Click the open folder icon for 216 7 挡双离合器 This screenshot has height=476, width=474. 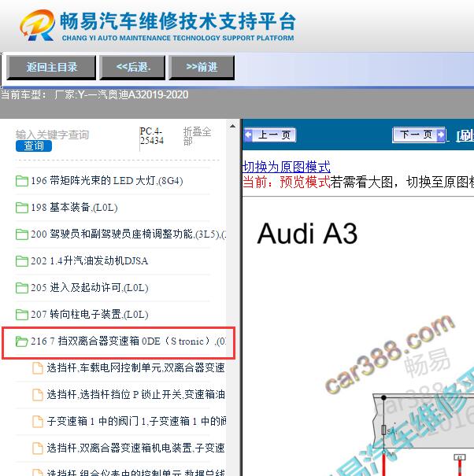click(22, 341)
